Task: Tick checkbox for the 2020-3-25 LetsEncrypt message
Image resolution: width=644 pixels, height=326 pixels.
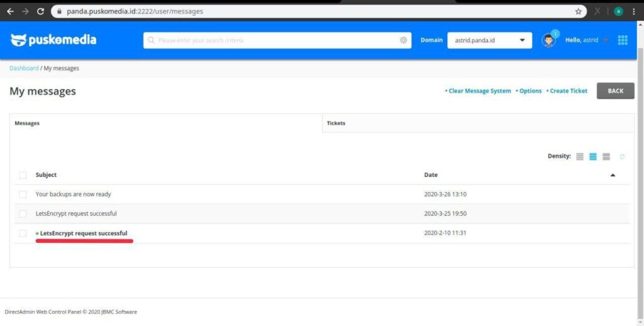Action: tap(23, 214)
